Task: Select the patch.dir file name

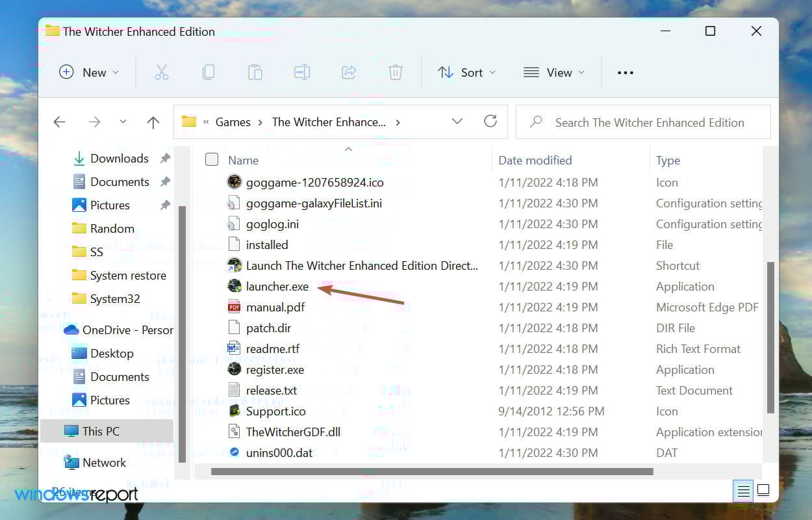Action: point(268,328)
